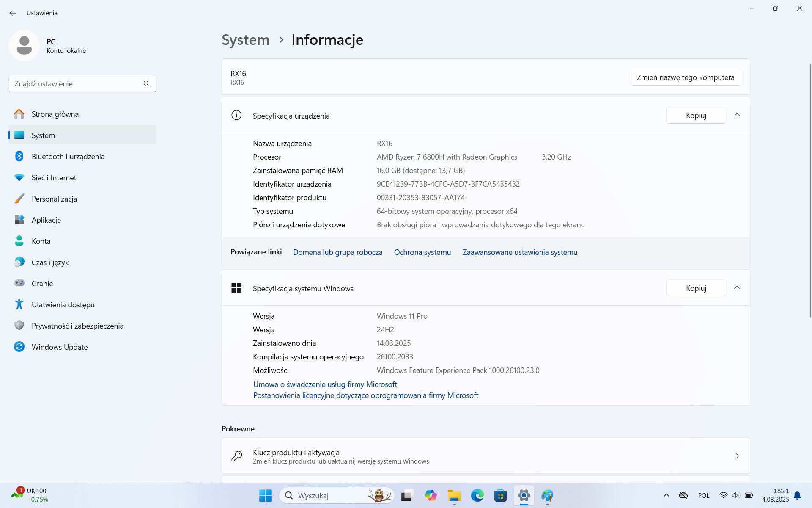The image size is (812, 508).
Task: Click the key icon of Klucz produktu
Action: click(236, 456)
